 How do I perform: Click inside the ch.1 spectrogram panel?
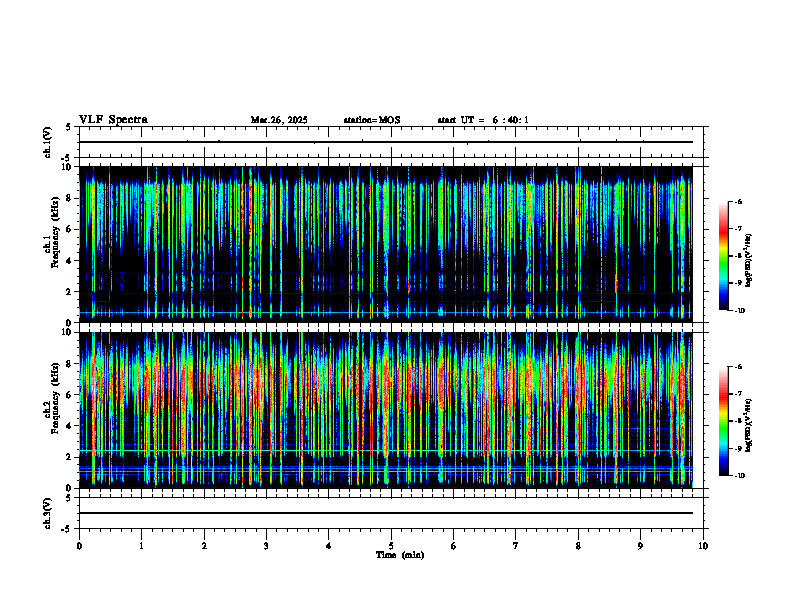pos(386,244)
